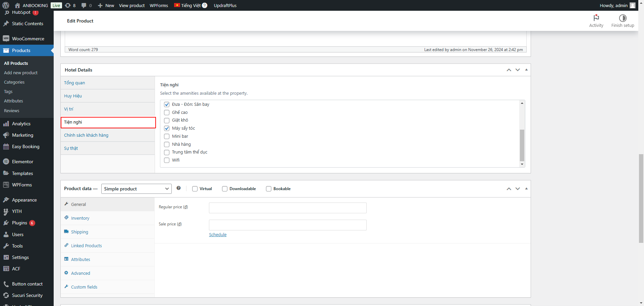Click the Static Contents pin icon

pos(6,24)
